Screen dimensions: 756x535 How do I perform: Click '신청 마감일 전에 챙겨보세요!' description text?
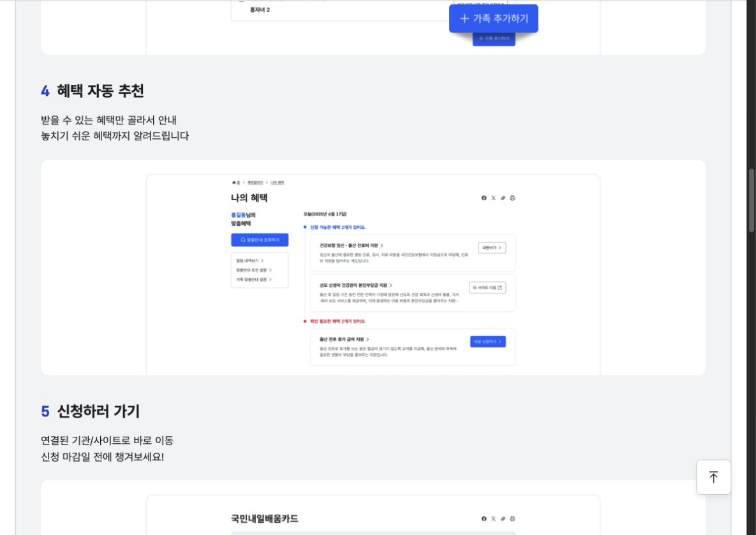(x=102, y=457)
